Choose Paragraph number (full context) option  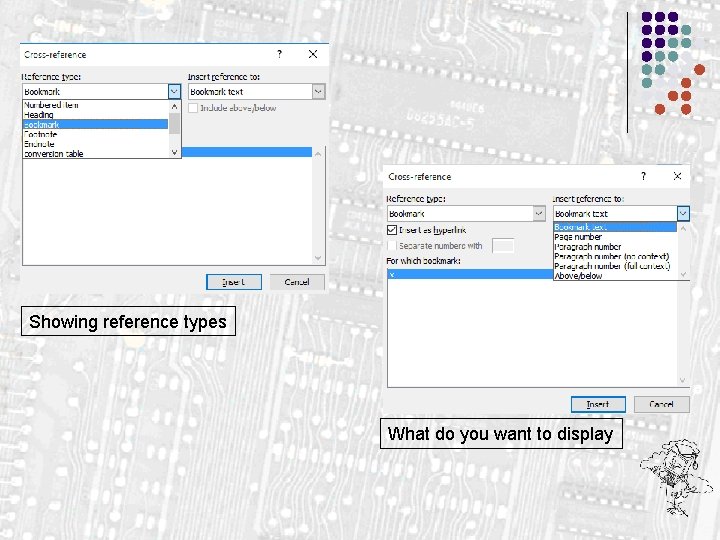[x=615, y=266]
